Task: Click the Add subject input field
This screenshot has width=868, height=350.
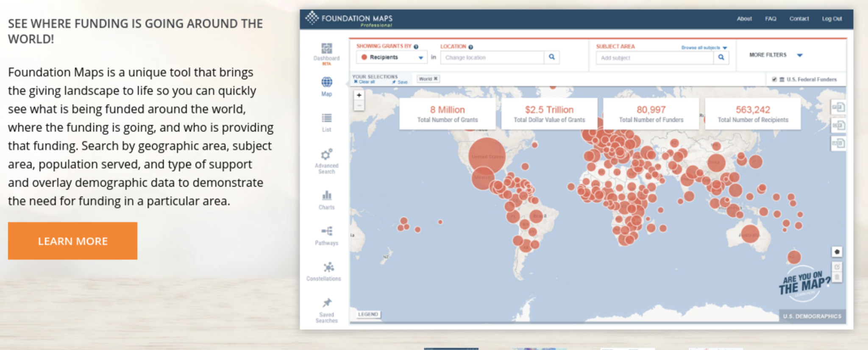Action: [x=654, y=58]
